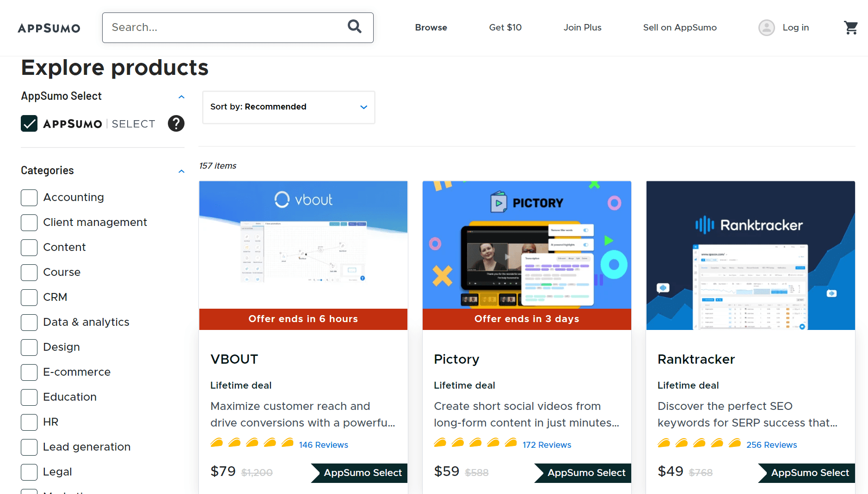
Task: Open the Sort by Recommended dropdown
Action: tap(289, 107)
